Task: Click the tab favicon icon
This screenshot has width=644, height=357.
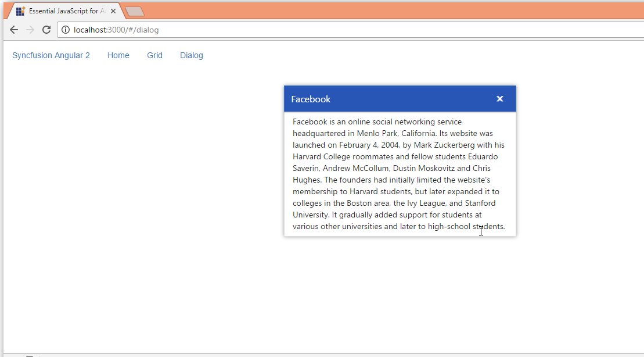Action: click(20, 11)
